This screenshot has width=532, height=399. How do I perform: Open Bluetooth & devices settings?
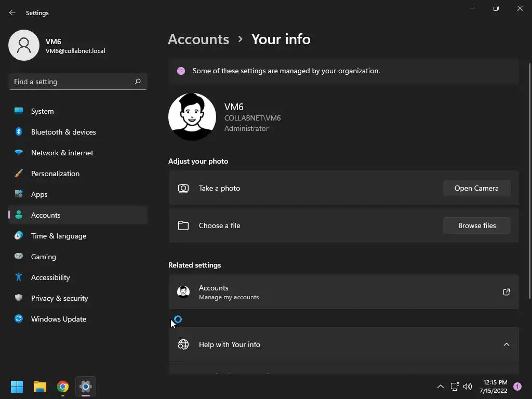point(63,132)
